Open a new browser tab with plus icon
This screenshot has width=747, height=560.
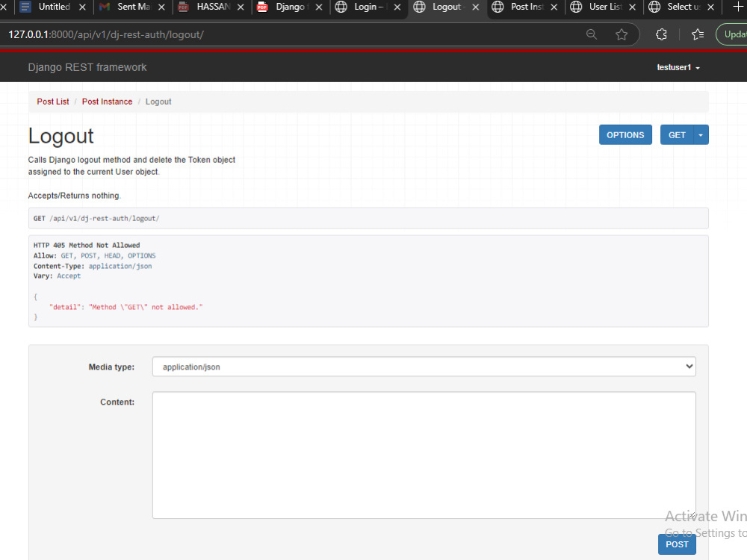click(x=737, y=7)
